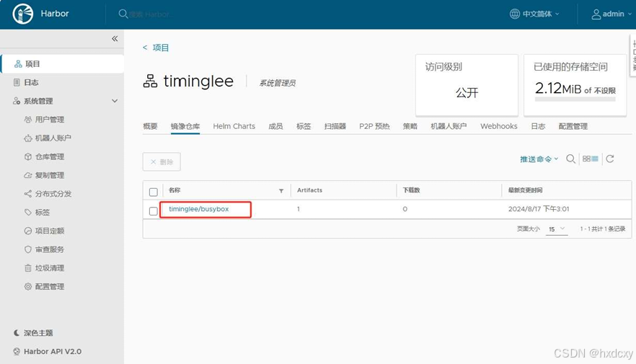
Task: Collapse the sidebar with double-chevron icon
Action: click(115, 38)
